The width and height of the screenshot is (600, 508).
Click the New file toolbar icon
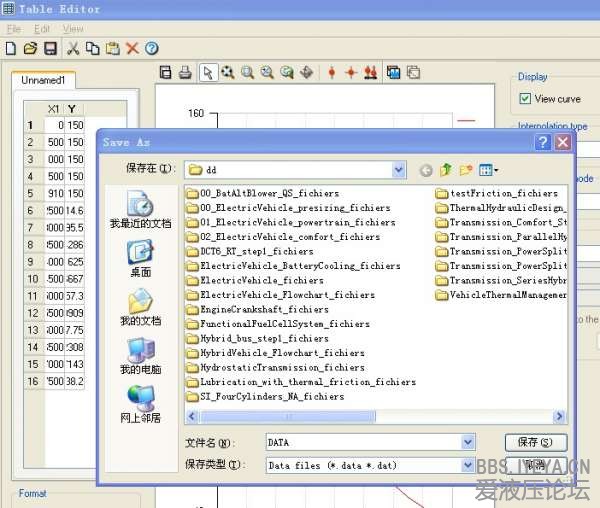(x=11, y=48)
